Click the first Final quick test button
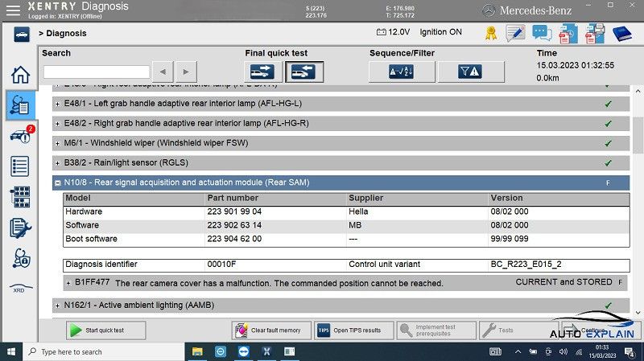644x361 pixels. coord(263,72)
